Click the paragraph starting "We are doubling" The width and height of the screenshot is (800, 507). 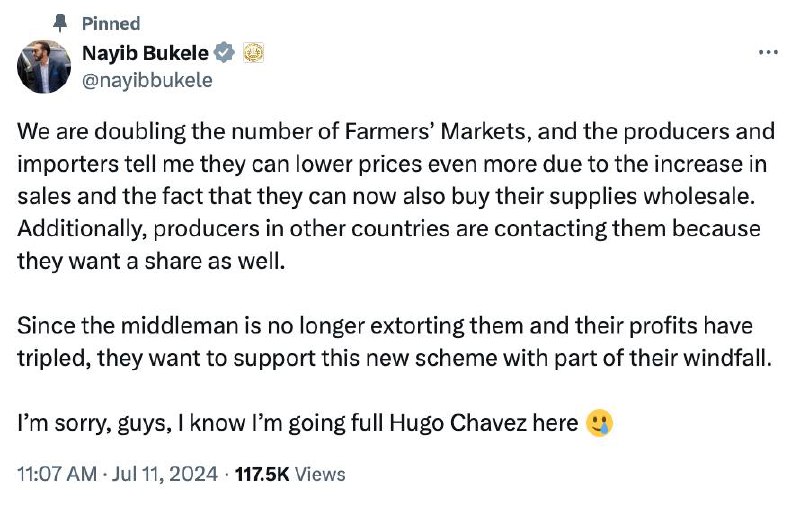(x=396, y=196)
